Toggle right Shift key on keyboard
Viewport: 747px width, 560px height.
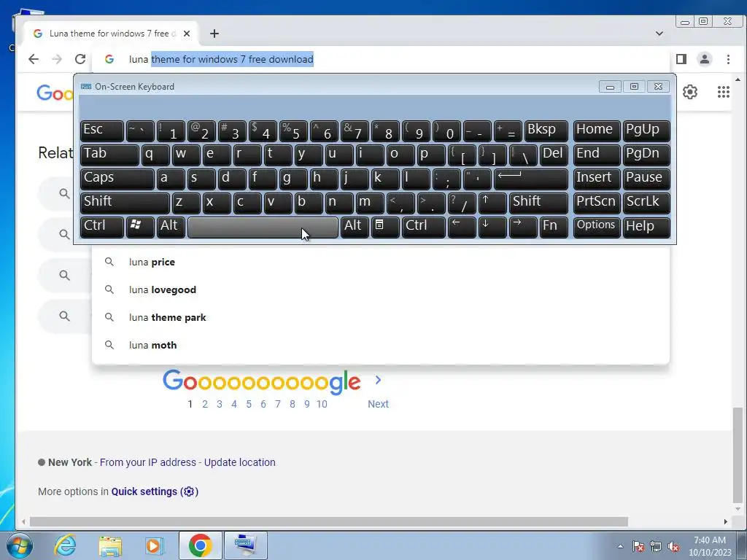point(538,203)
